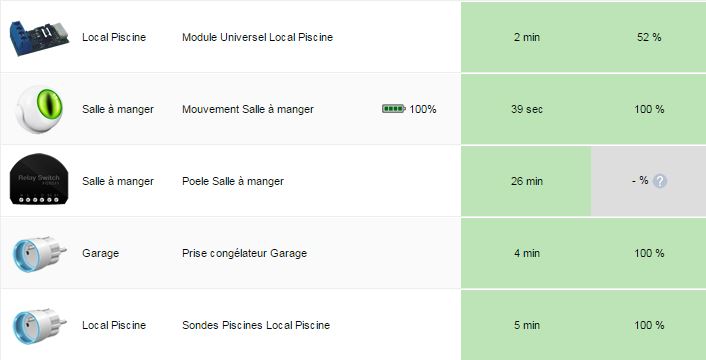706x360 pixels.
Task: Click the 39 sec last communication cell
Action: [526, 109]
